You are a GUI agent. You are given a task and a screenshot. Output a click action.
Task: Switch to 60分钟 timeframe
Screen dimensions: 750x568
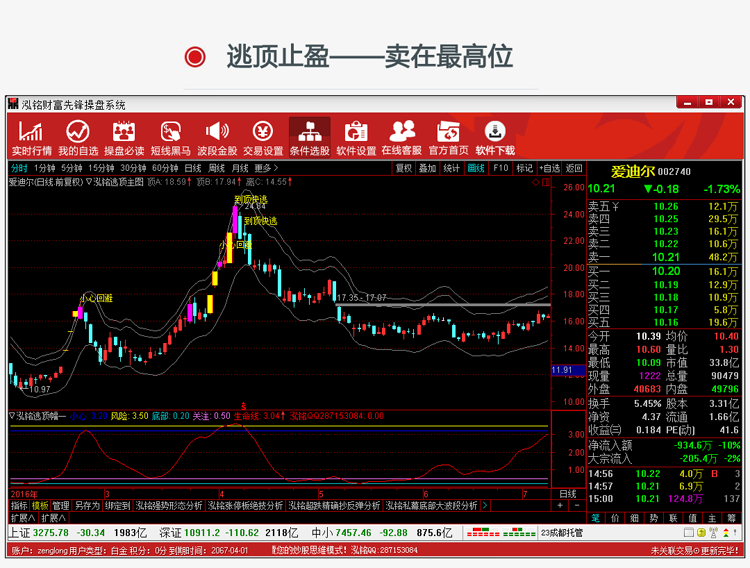tap(165, 168)
